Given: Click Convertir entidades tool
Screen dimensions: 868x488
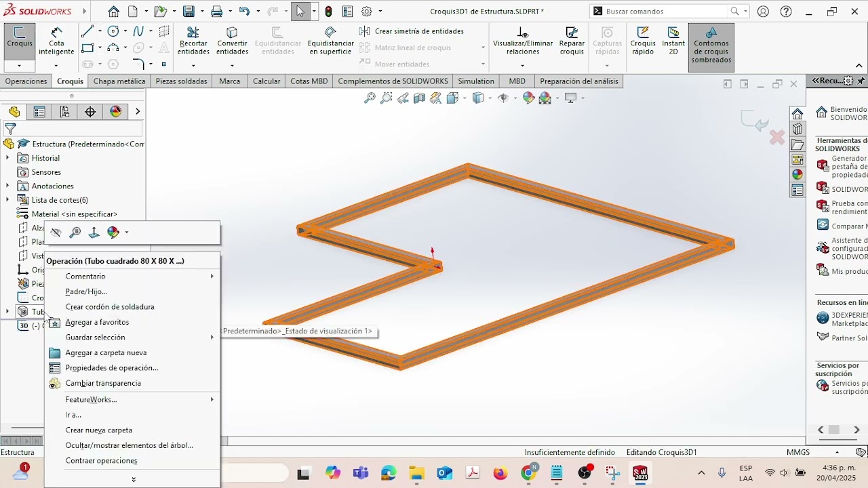Looking at the screenshot, I should click(x=232, y=41).
